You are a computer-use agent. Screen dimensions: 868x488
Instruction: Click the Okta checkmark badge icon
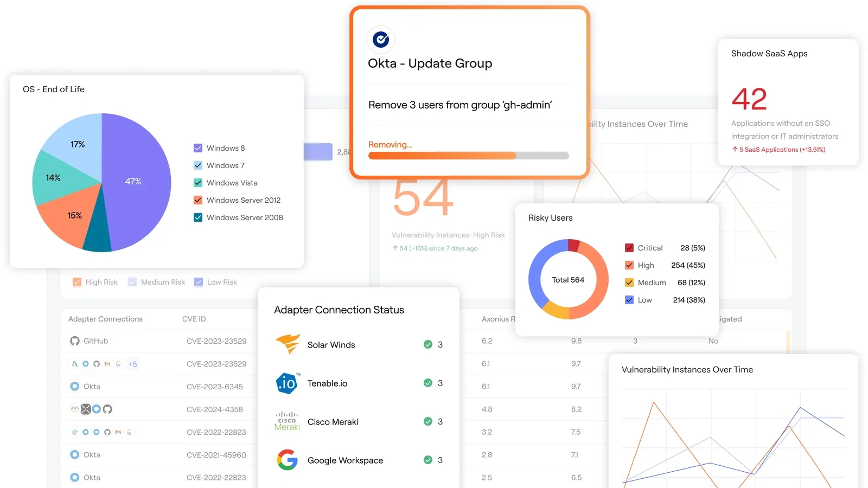coord(381,39)
